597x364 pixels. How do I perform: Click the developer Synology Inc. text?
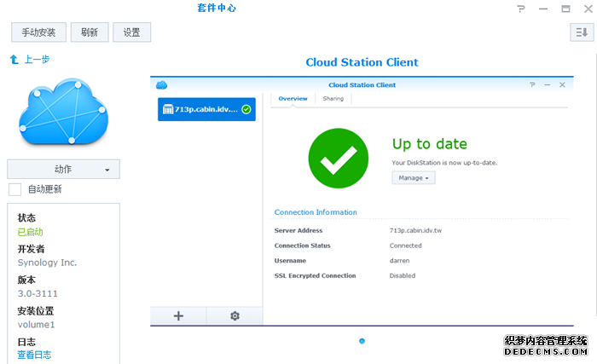(47, 263)
